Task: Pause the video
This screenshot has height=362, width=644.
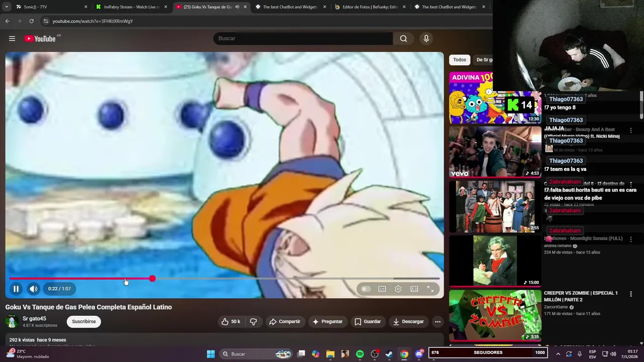Action: (x=16, y=289)
